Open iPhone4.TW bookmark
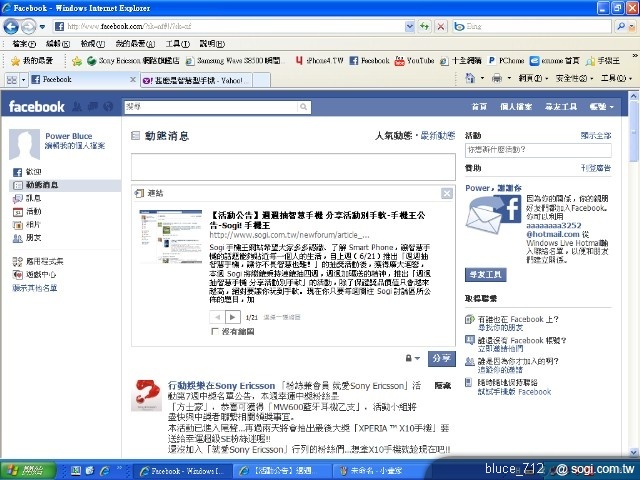The width and height of the screenshot is (640, 480). pos(319,61)
